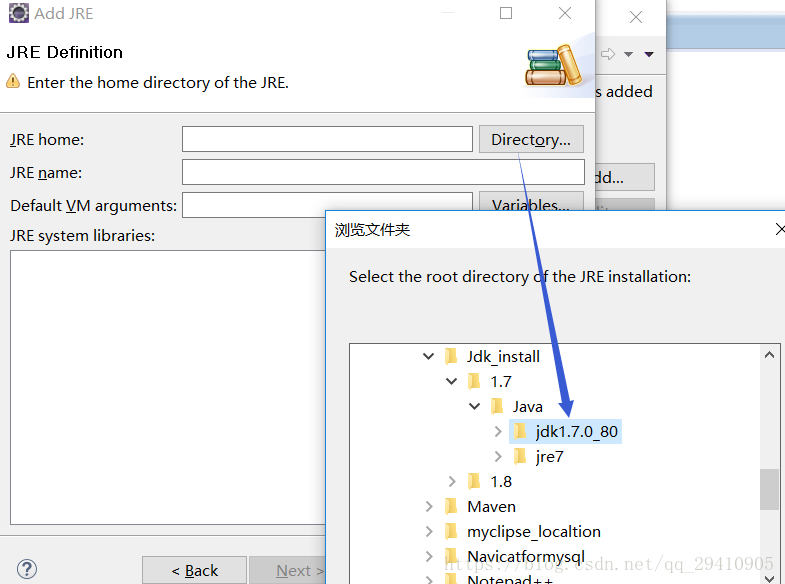Expand the jdk1.7.0_80 folder chevron
Screen dimensions: 785x584
498,431
